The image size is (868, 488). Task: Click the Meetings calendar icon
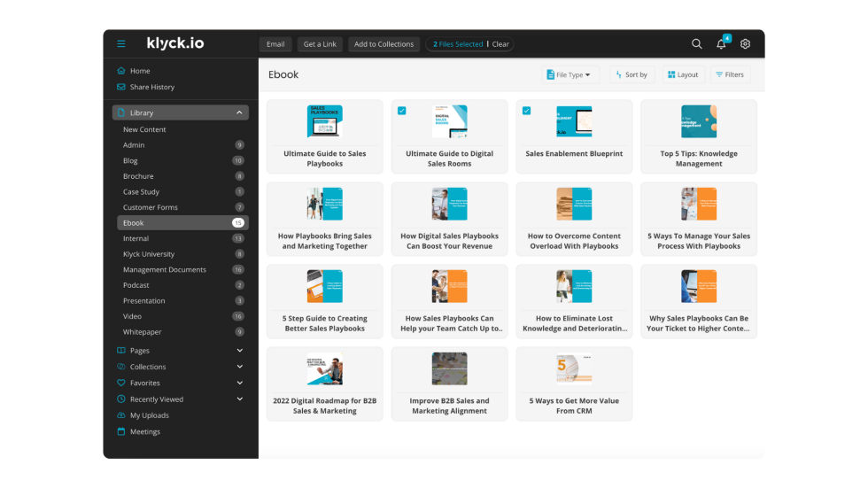pyautogui.click(x=121, y=432)
